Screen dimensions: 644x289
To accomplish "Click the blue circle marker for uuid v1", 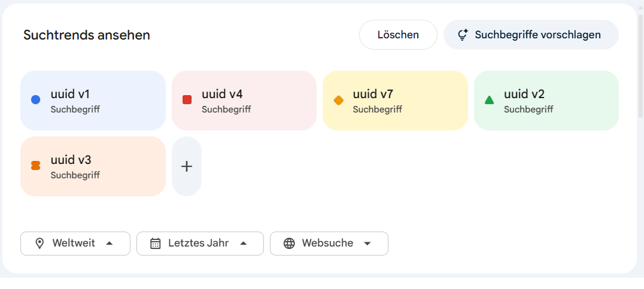I will tap(35, 100).
